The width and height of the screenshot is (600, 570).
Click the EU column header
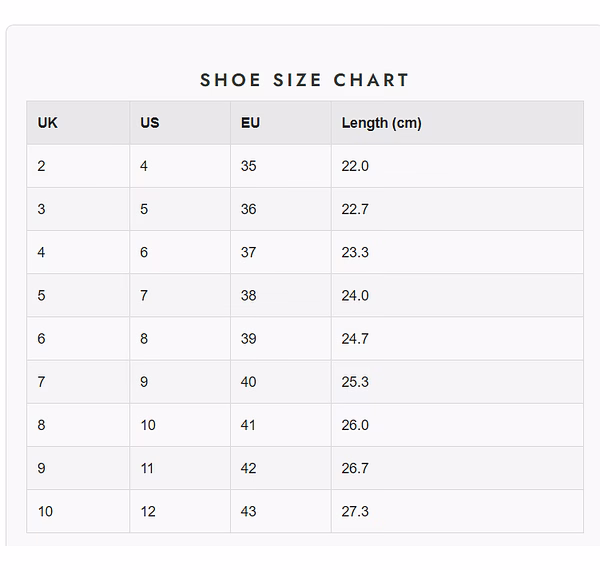(x=250, y=123)
